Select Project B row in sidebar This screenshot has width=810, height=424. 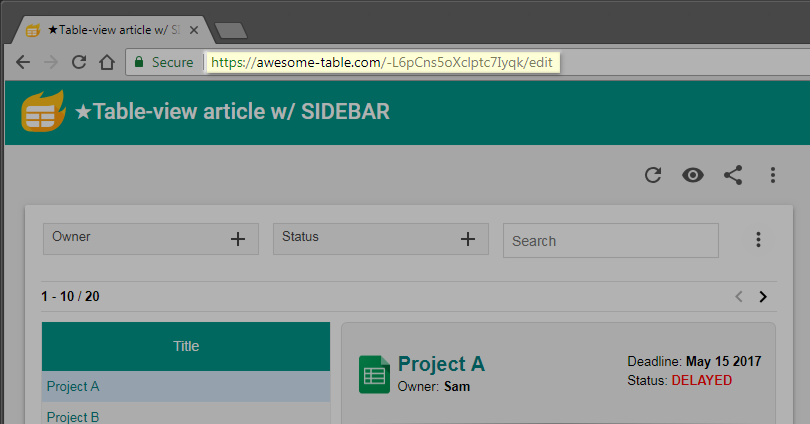click(x=186, y=415)
